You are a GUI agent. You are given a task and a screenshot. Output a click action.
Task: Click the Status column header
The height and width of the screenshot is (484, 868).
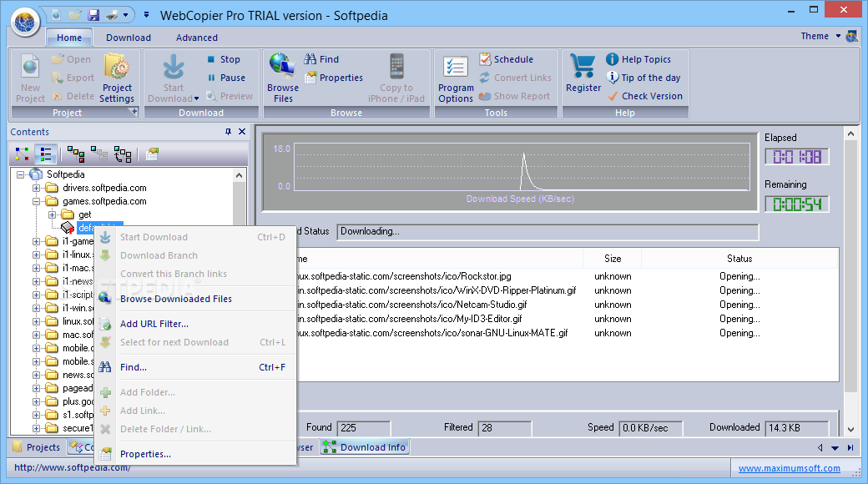(739, 259)
